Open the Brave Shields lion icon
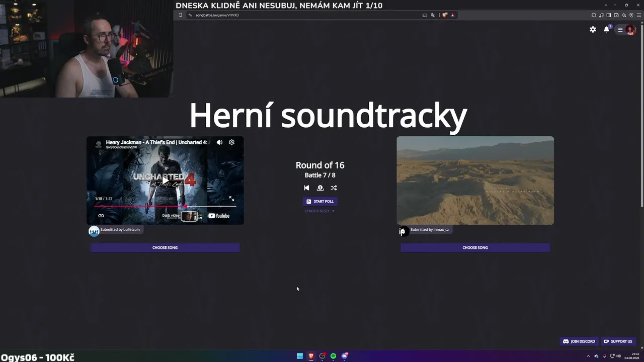 click(445, 15)
